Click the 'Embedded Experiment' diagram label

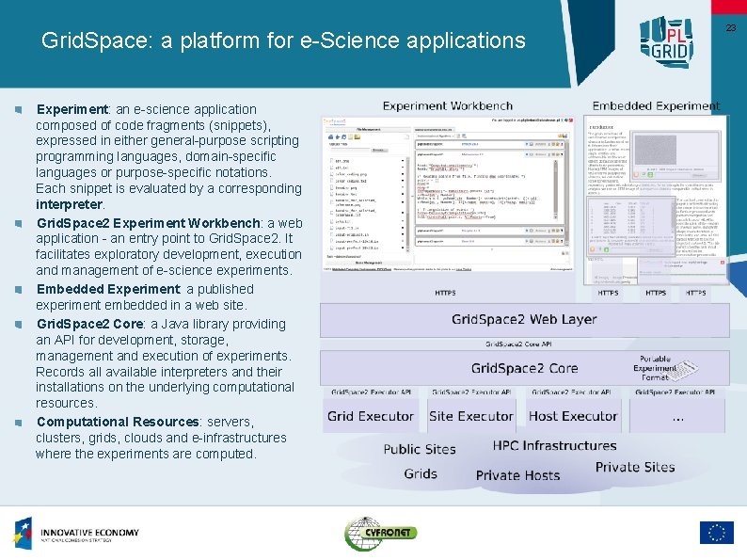coord(656,105)
